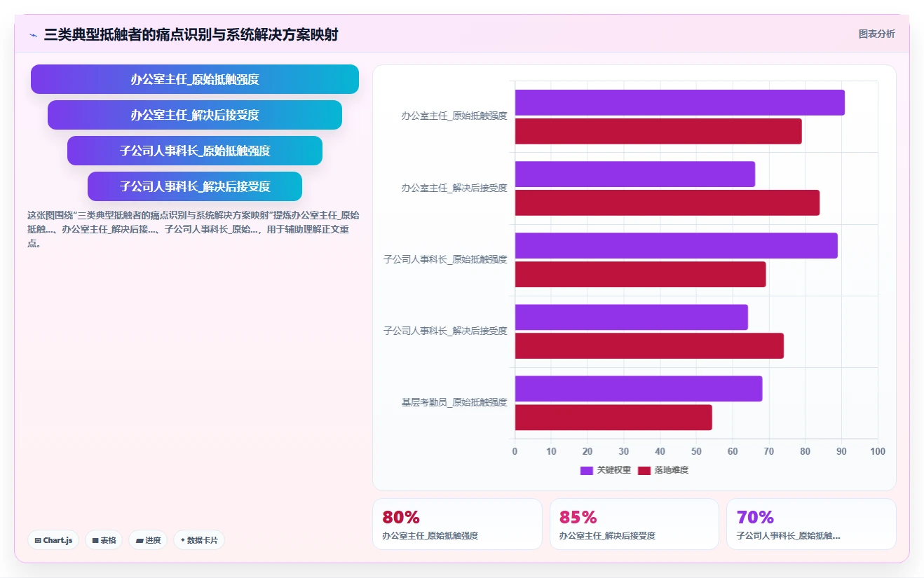Click purple bar for 子公司人事科长_解决后接受度

click(x=632, y=317)
